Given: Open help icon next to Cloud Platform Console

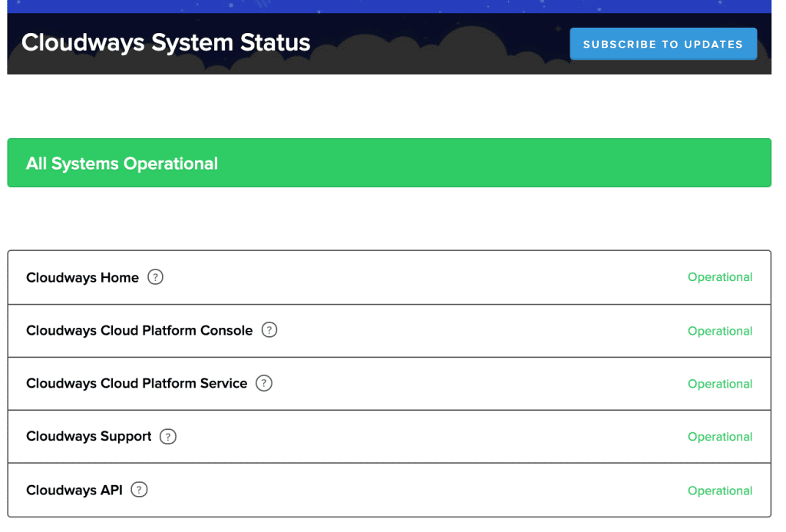Looking at the screenshot, I should [269, 330].
